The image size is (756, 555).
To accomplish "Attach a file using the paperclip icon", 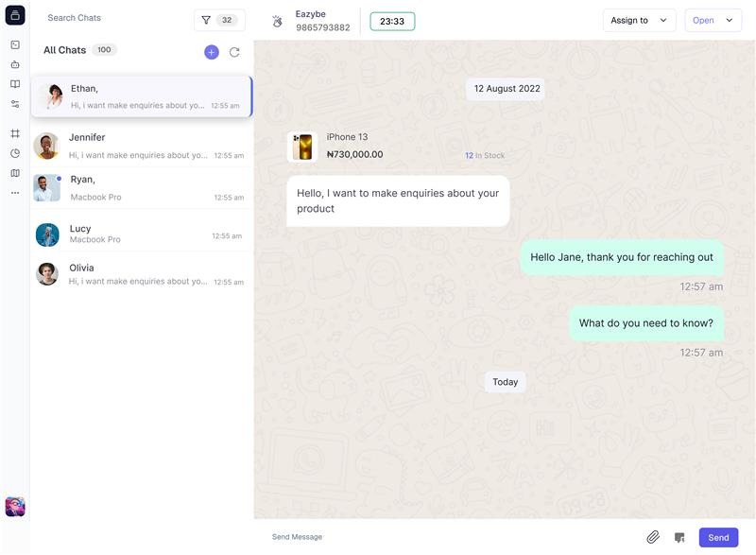I will (650, 535).
